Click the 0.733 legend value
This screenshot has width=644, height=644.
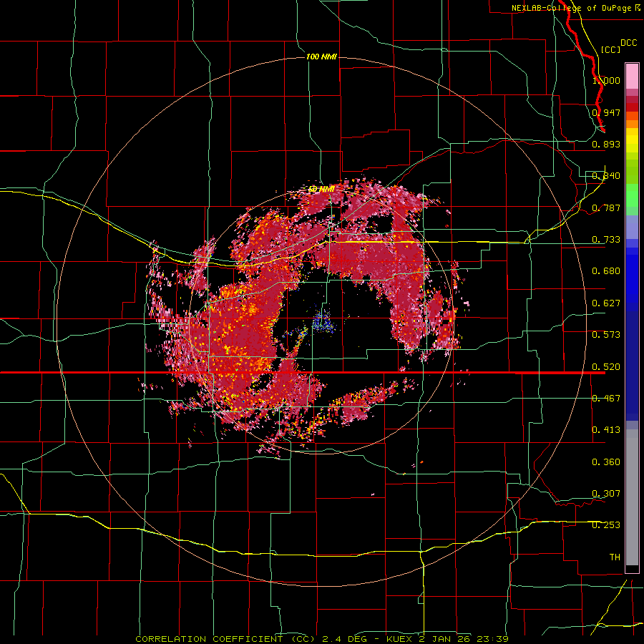point(606,240)
